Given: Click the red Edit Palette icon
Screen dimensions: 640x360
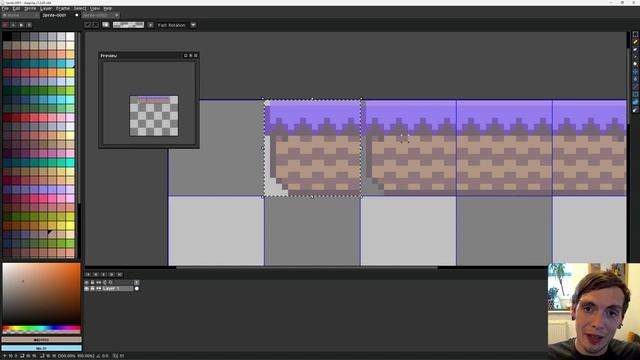Looking at the screenshot, I should 5,25.
